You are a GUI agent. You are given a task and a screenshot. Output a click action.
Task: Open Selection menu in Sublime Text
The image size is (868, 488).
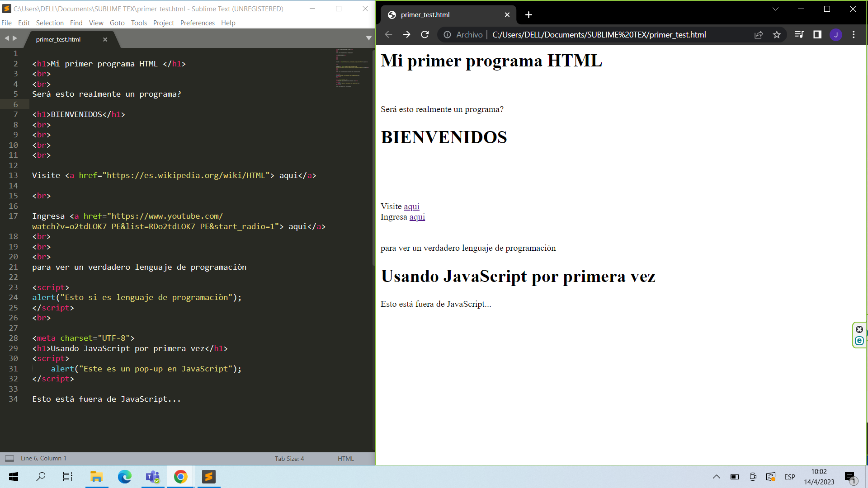click(50, 23)
